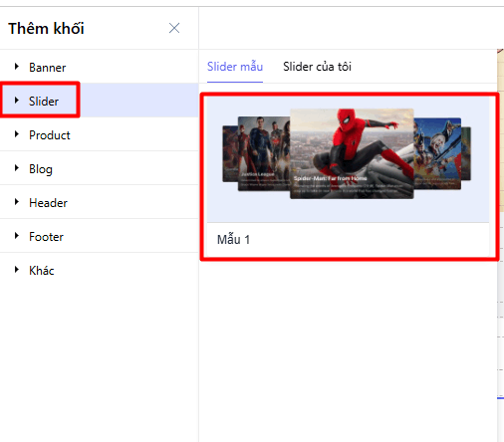This screenshot has width=504, height=442.
Task: Expand the Blog disclosure arrow
Action: [x=17, y=168]
